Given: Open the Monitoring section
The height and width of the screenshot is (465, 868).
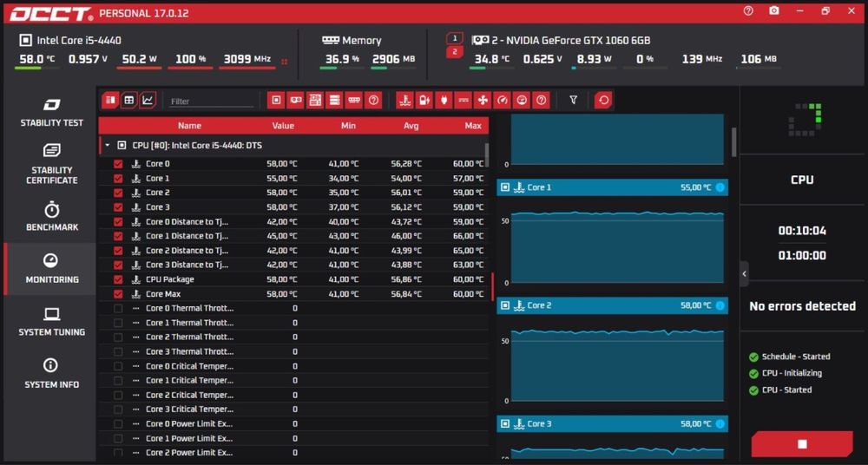Looking at the screenshot, I should pyautogui.click(x=51, y=269).
